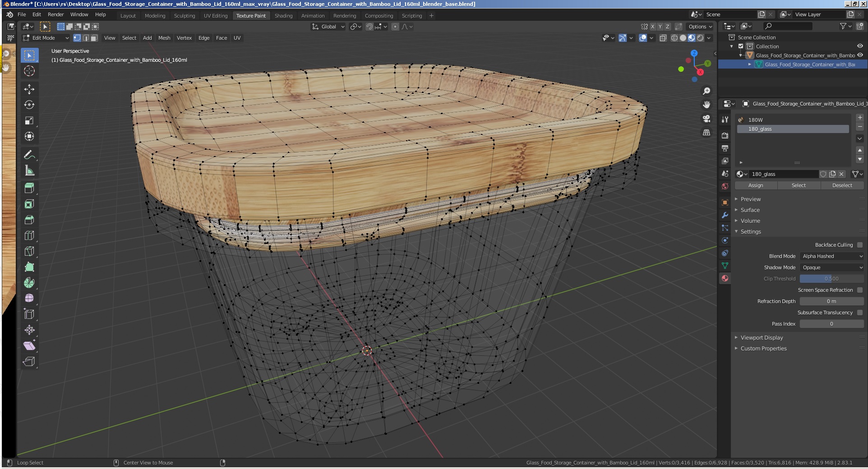Click the Options button in header
The width and height of the screenshot is (868, 469).
[700, 27]
